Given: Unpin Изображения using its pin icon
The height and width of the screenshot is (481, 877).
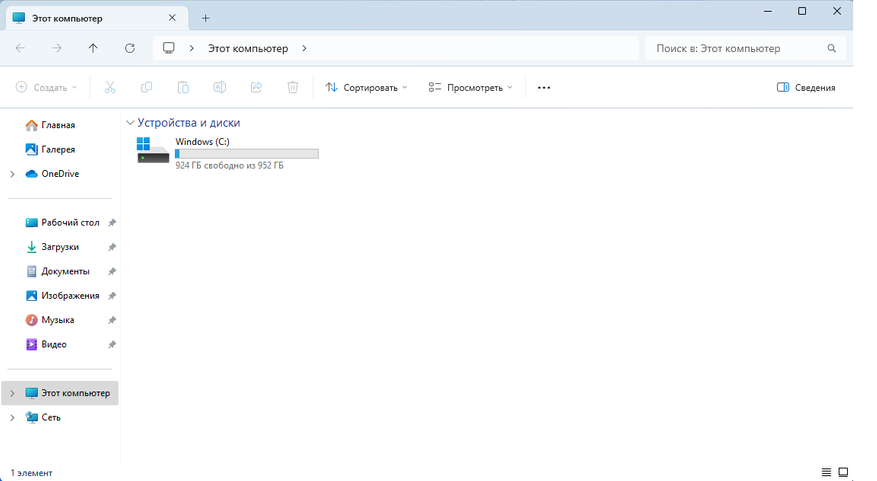Looking at the screenshot, I should tap(112, 295).
